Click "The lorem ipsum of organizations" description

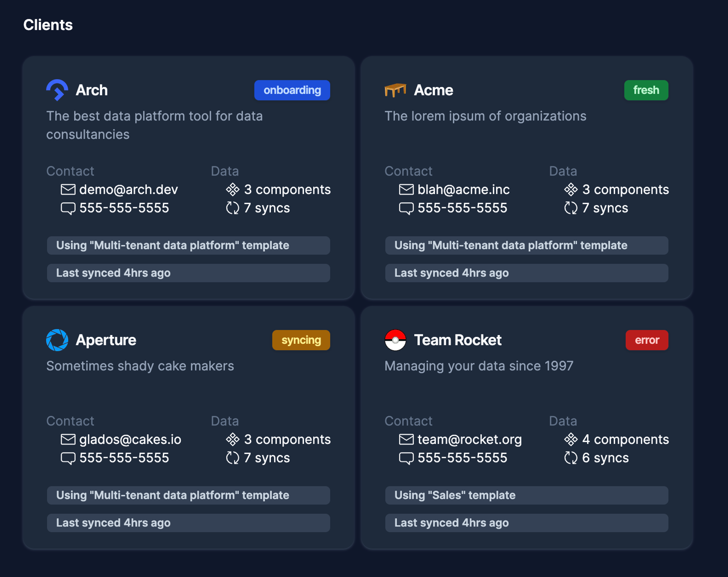[x=485, y=116]
